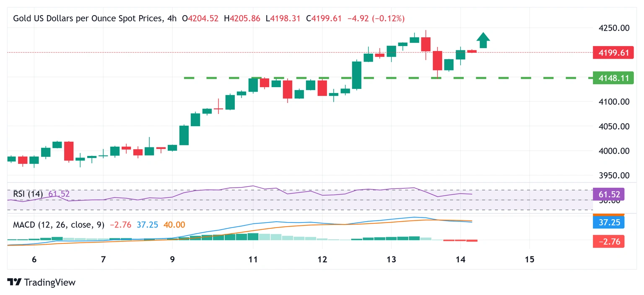Select the MACD (12, 26, close, 9) legend

pyautogui.click(x=59, y=225)
